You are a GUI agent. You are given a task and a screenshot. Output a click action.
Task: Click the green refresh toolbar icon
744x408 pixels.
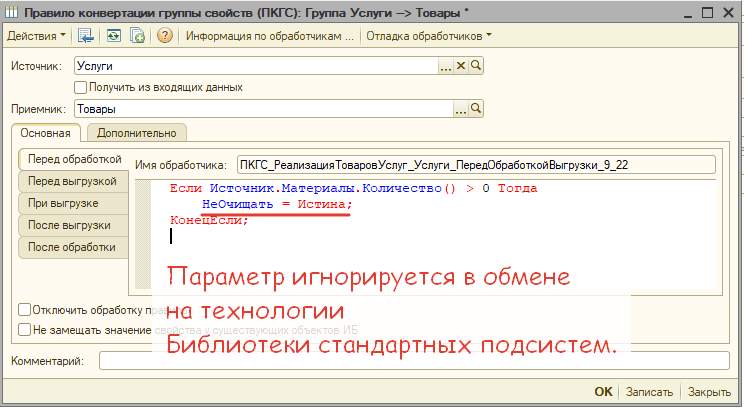[x=113, y=36]
